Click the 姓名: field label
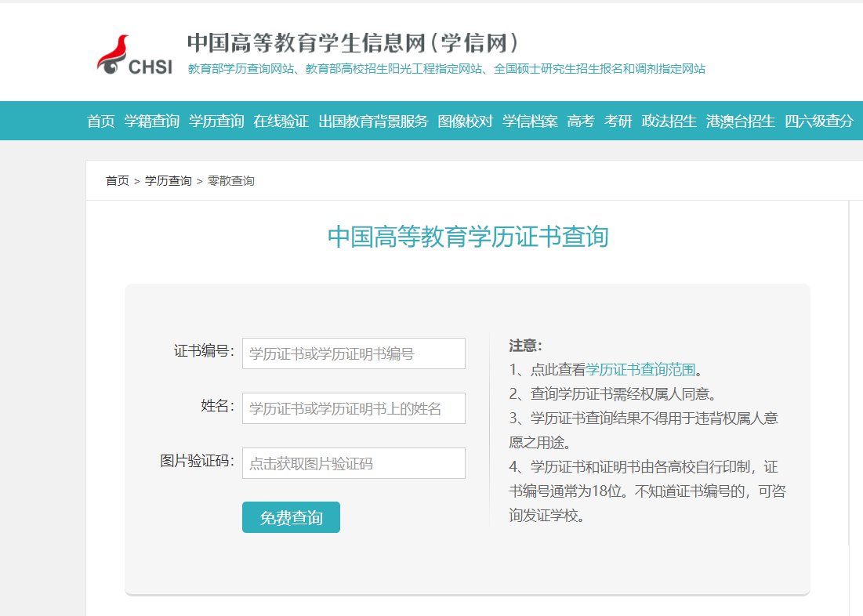The image size is (863, 616). (x=218, y=406)
